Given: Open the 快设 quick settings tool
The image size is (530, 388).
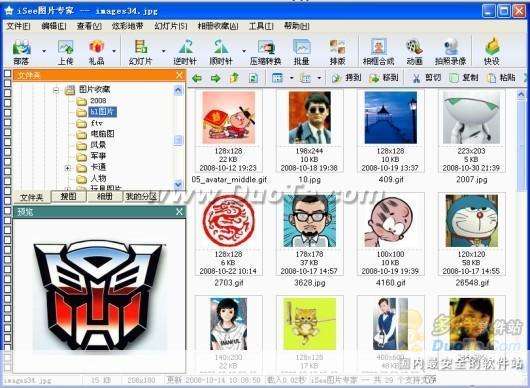Looking at the screenshot, I should 492,52.
